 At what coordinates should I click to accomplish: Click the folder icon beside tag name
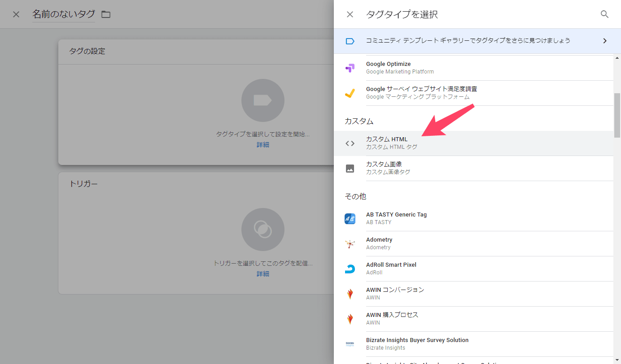tap(106, 14)
